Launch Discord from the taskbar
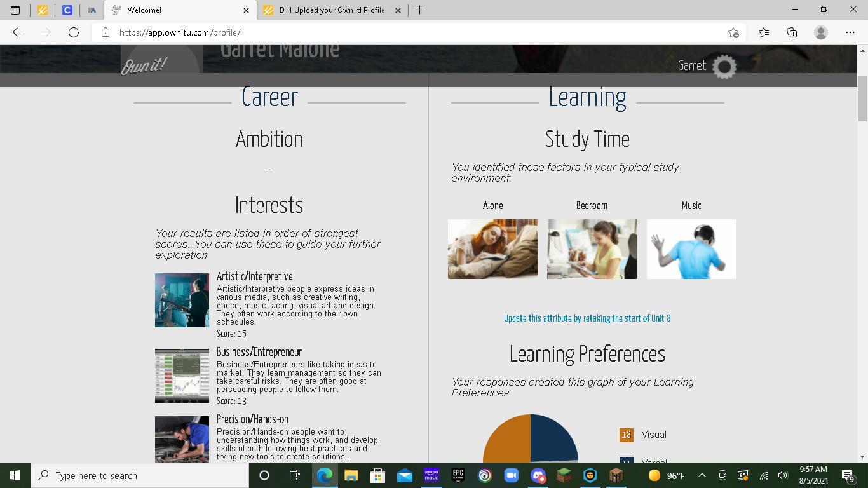 click(x=538, y=475)
